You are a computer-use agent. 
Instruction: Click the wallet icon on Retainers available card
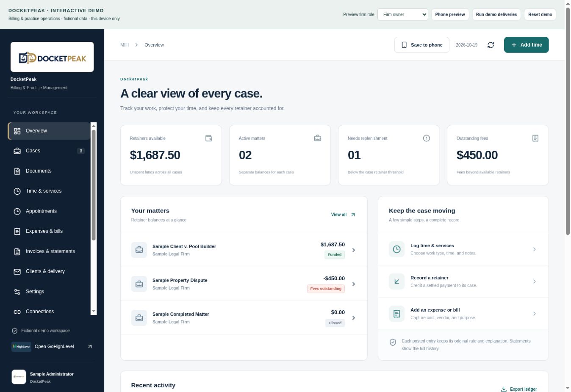click(209, 138)
